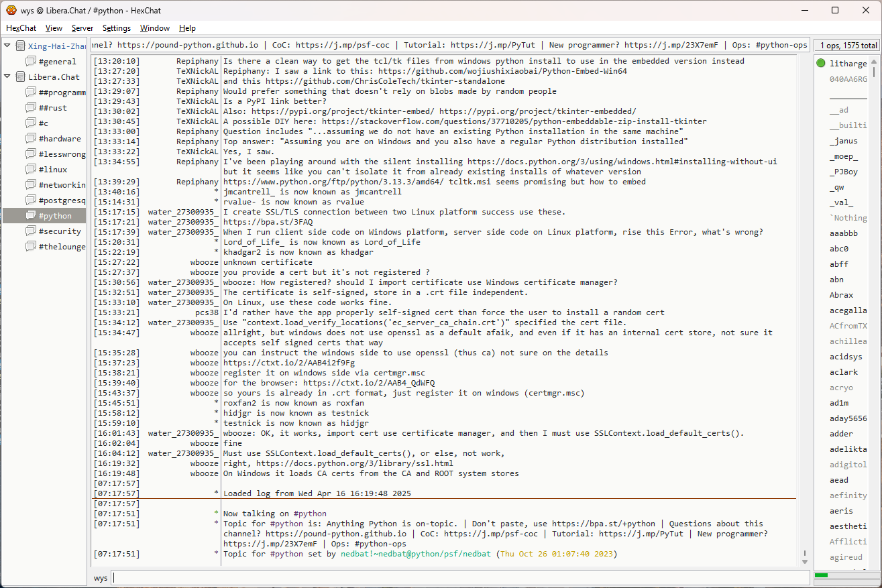The width and height of the screenshot is (882, 588).
Task: Click the Xing-Hai-Zhan server icon
Action: [20, 46]
